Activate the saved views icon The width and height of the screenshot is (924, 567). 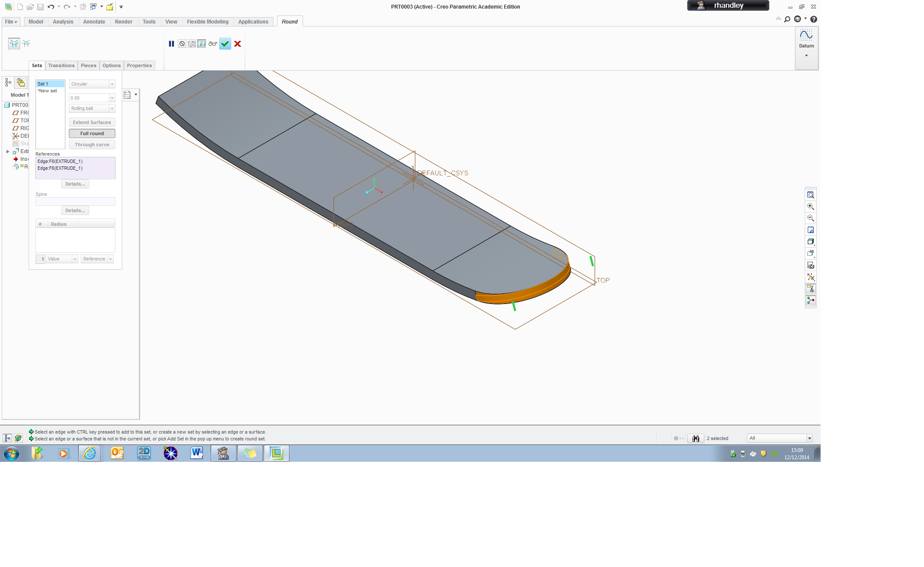pyautogui.click(x=811, y=242)
